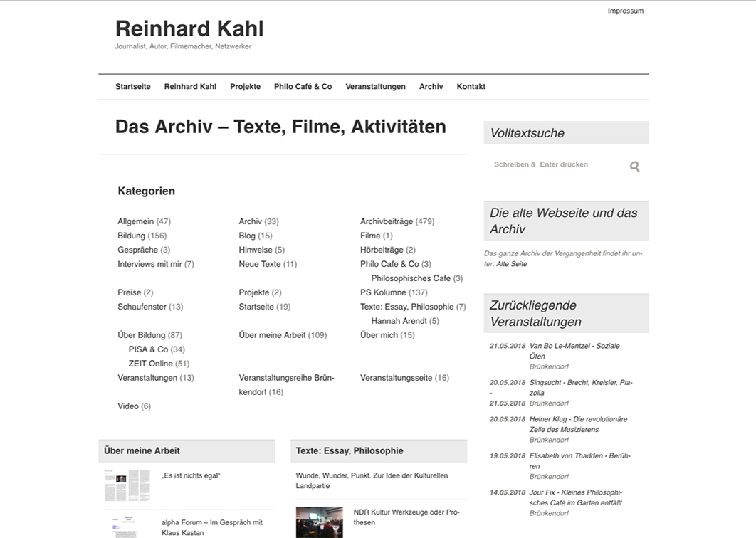Screen dimensions: 756x538
Task: Open the ZEIT Online subcategory
Action: (x=150, y=364)
